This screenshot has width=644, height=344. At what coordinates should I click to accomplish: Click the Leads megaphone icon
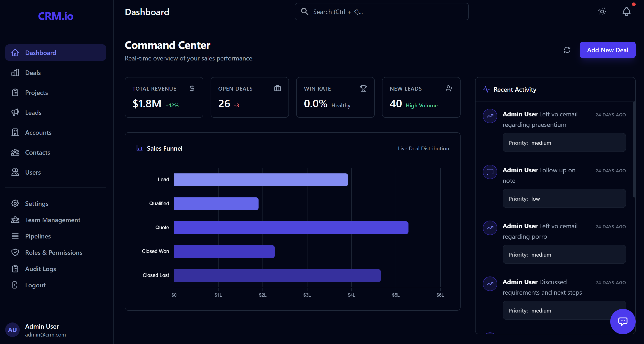click(15, 113)
